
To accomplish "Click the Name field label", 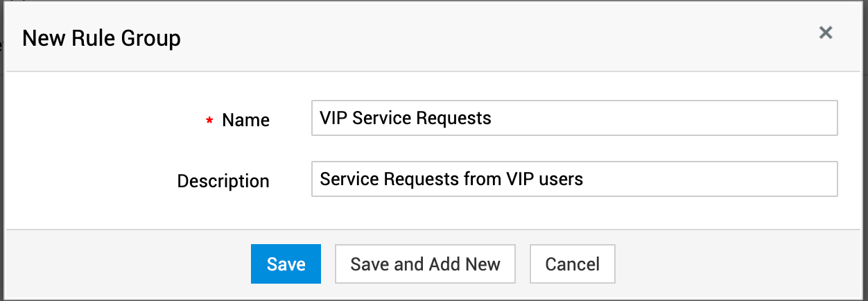I will click(x=245, y=120).
